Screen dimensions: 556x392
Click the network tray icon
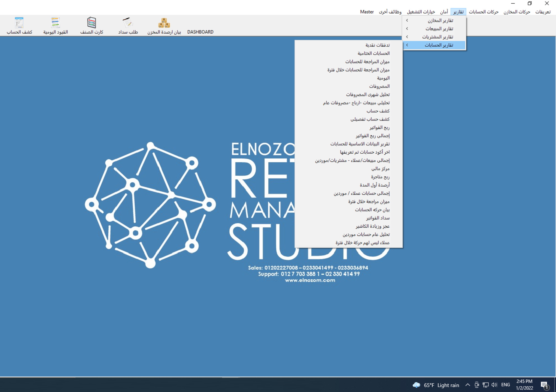pyautogui.click(x=486, y=385)
